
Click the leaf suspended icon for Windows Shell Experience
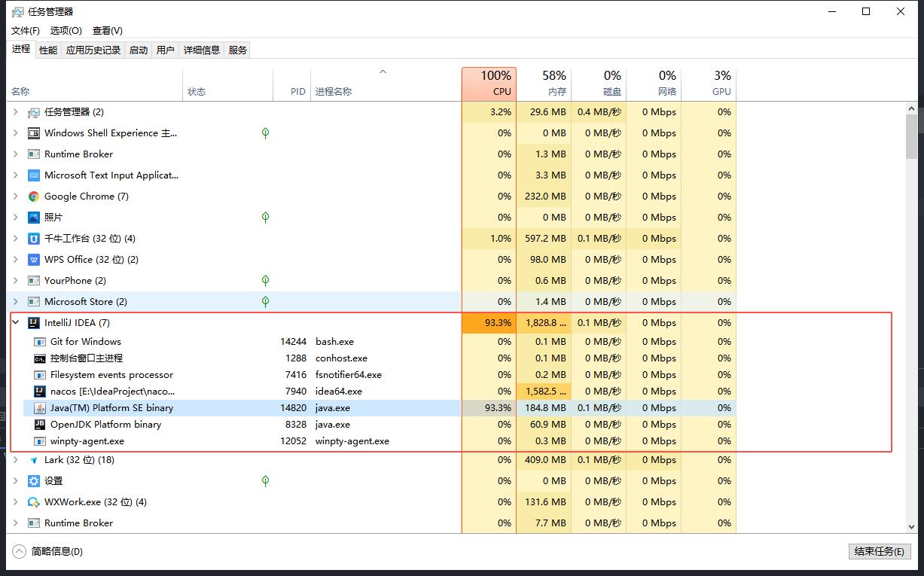(265, 133)
